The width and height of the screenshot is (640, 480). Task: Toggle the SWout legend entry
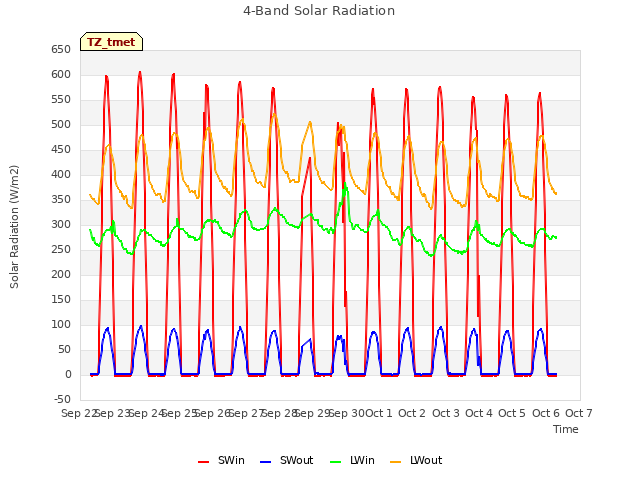pyautogui.click(x=286, y=460)
